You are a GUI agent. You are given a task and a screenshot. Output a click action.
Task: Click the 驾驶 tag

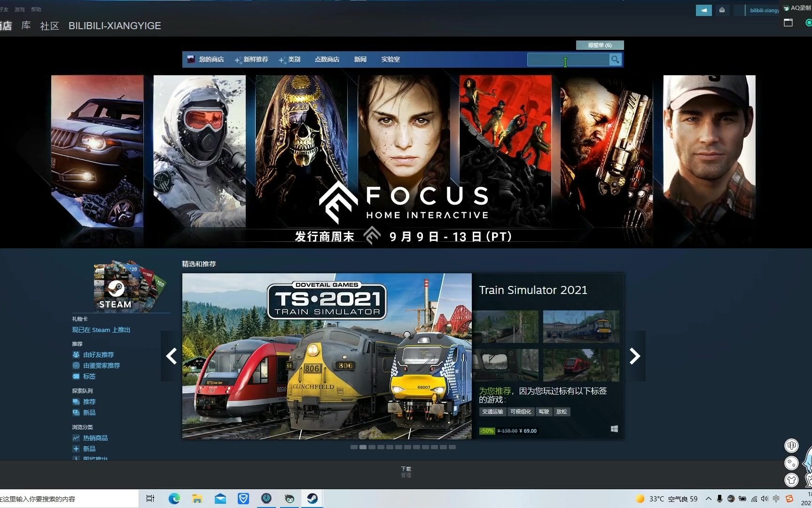click(x=544, y=412)
